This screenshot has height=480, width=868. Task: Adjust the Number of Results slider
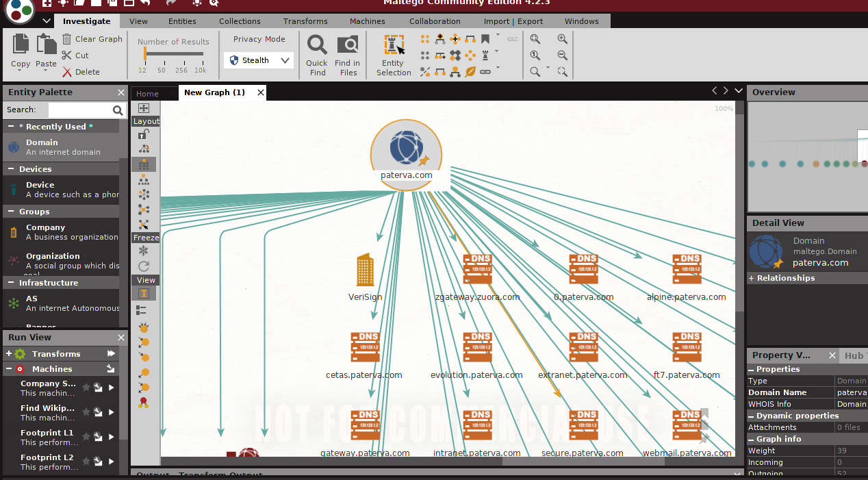171,54
